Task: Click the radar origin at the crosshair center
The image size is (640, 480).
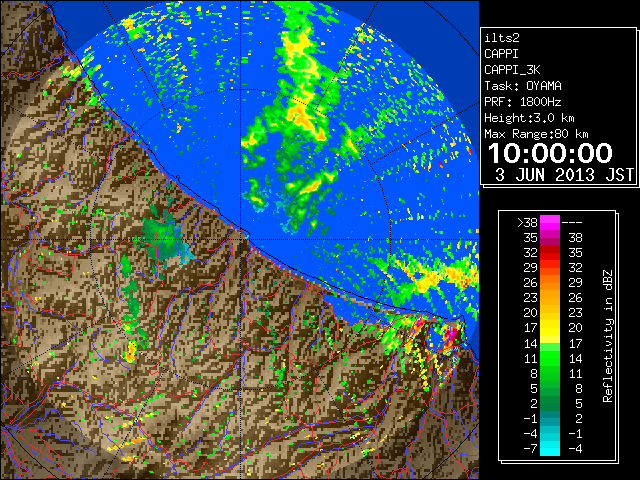Action: 241,239
